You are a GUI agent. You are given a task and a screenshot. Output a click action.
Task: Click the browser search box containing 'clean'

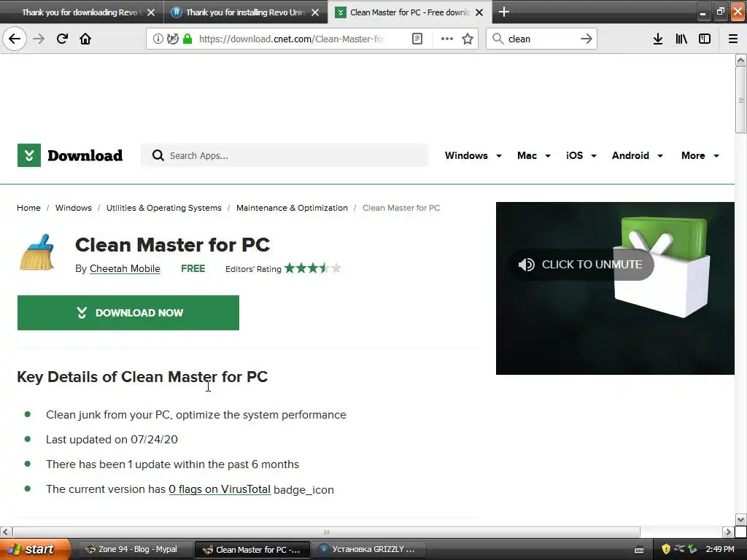pos(541,39)
